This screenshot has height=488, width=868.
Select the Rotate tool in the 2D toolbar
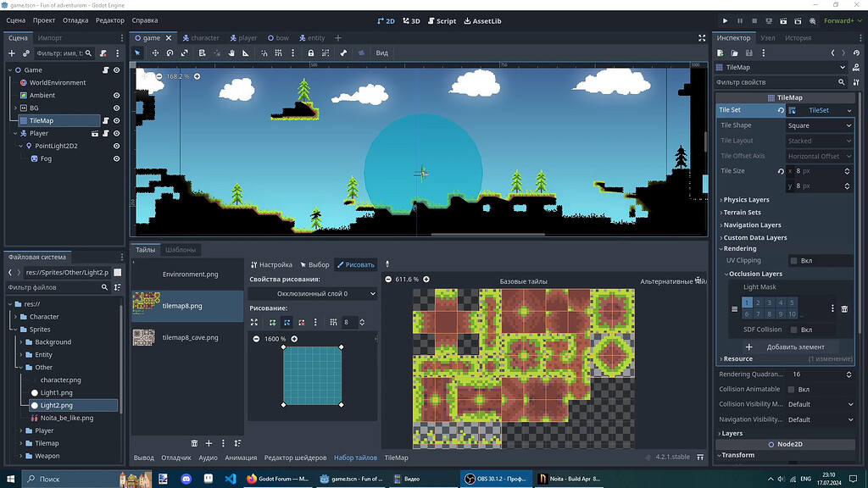click(x=170, y=53)
